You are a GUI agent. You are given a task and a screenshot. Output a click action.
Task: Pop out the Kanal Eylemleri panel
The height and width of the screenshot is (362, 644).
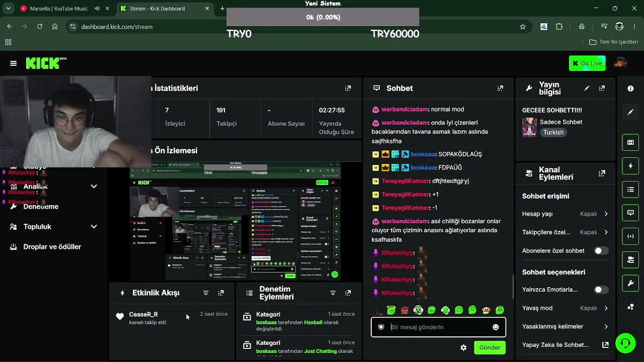[602, 173]
